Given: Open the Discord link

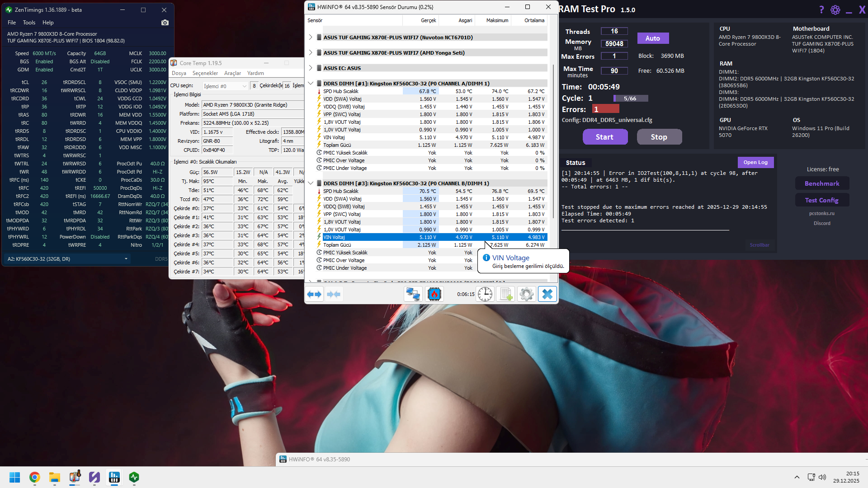Looking at the screenshot, I should tap(822, 223).
